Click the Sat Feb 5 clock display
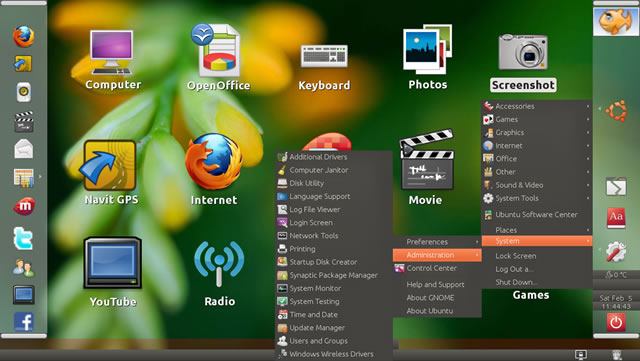This screenshot has height=361, width=640. 616,302
